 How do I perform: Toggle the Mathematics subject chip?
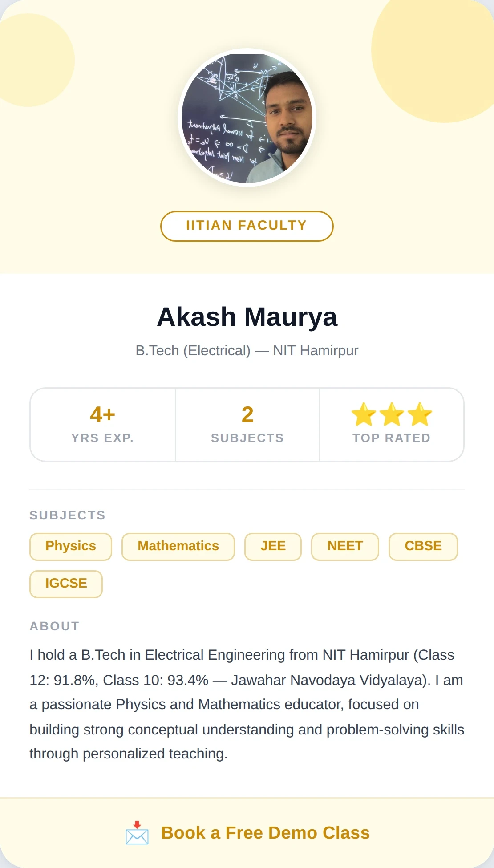click(x=178, y=546)
